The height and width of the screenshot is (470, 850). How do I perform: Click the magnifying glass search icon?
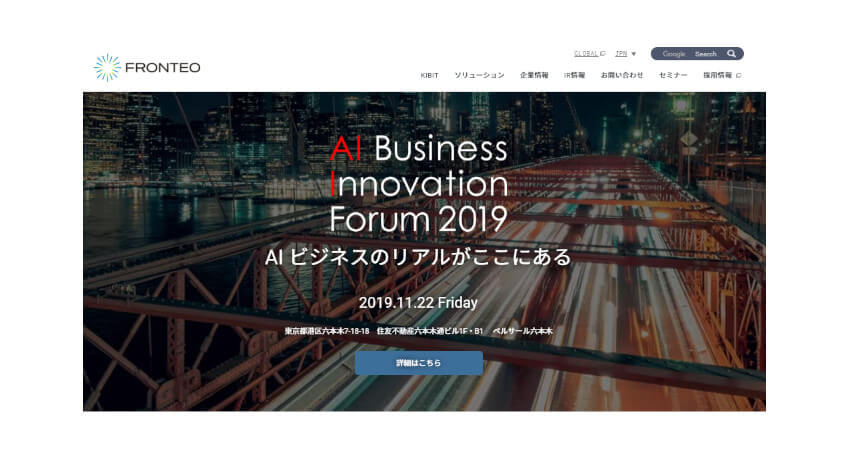731,54
